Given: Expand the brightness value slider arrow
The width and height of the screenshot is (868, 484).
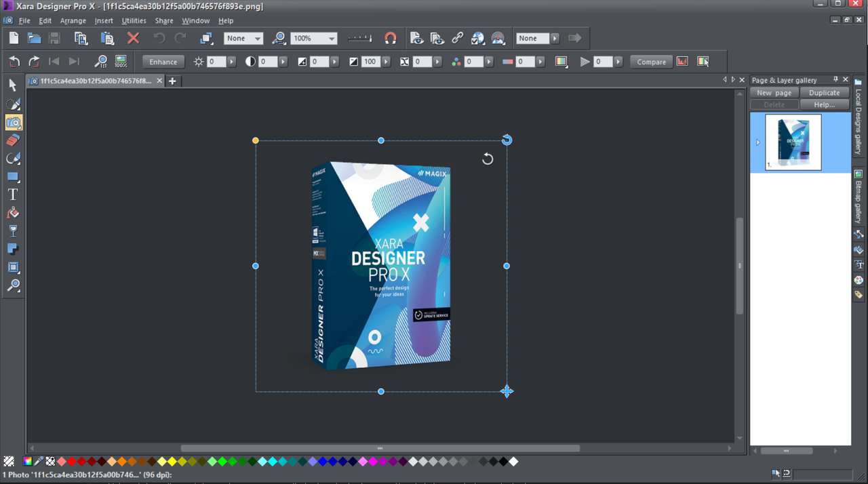Looking at the screenshot, I should coord(231,62).
